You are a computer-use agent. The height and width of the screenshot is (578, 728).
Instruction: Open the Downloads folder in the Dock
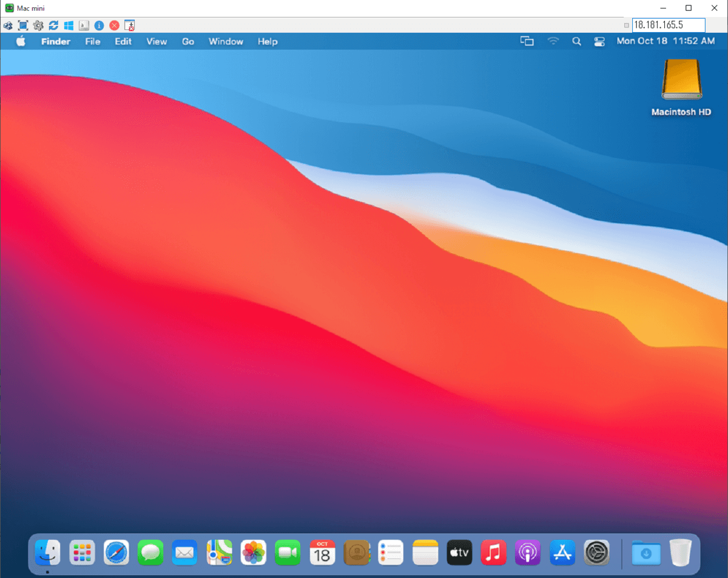pyautogui.click(x=646, y=552)
